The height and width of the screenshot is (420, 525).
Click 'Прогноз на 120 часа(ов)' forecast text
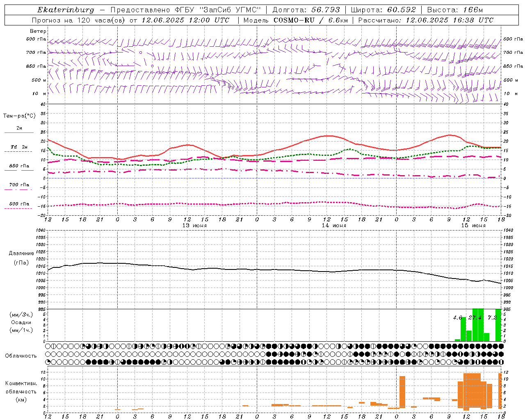click(x=78, y=20)
